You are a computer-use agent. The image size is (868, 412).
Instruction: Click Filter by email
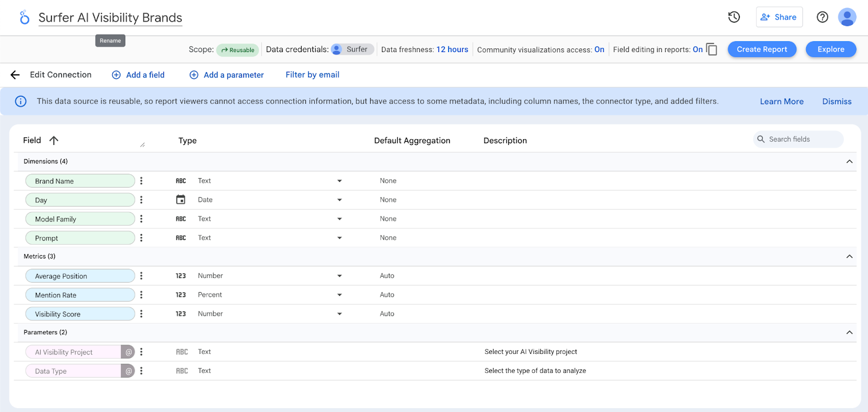(312, 75)
